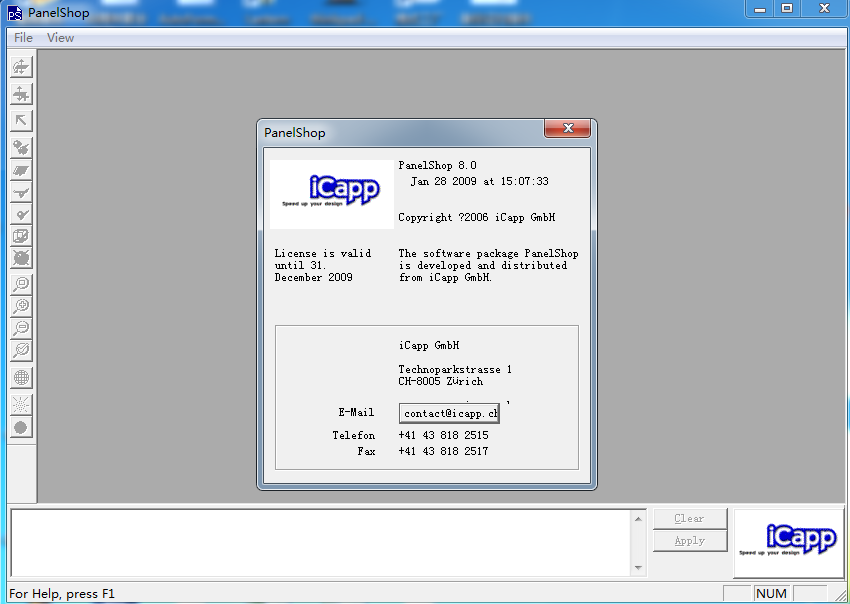
Task: Click the 'Copyright ?2006 iCapp GmbH' text
Action: click(x=476, y=217)
